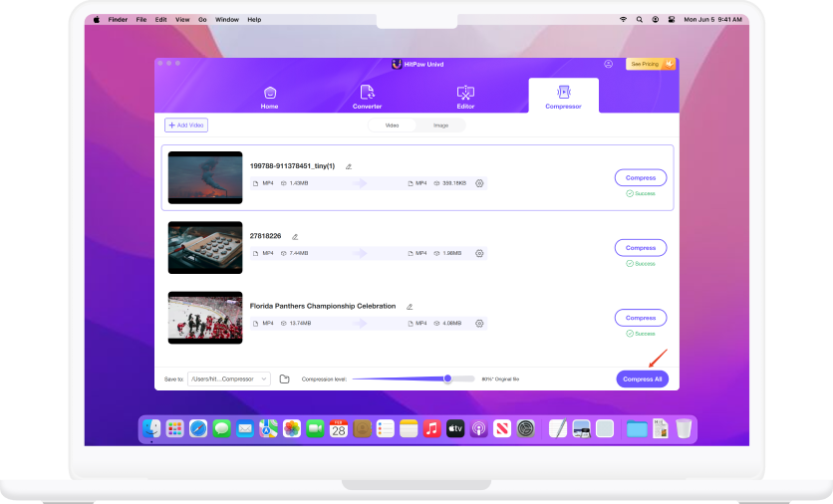Image resolution: width=833 pixels, height=504 pixels.
Task: Launch Safari from the dock
Action: tap(198, 428)
